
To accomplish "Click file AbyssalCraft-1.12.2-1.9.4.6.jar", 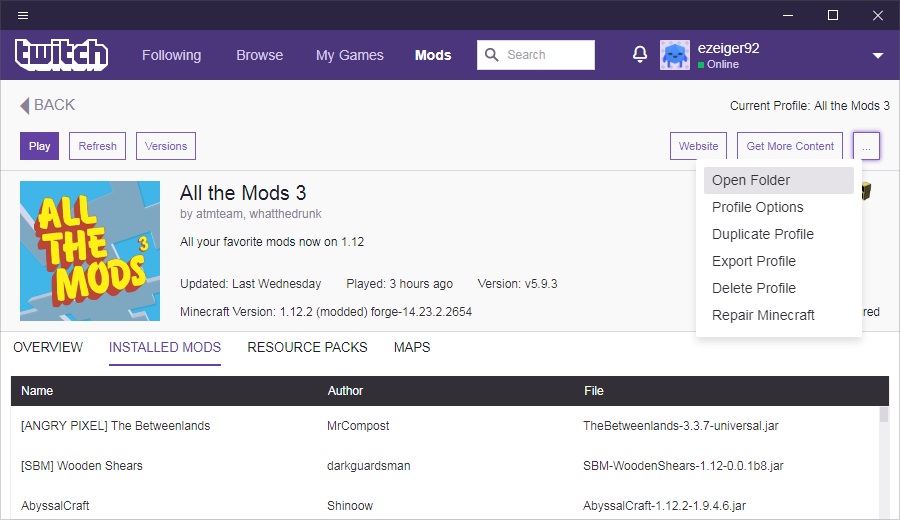I will click(x=665, y=506).
